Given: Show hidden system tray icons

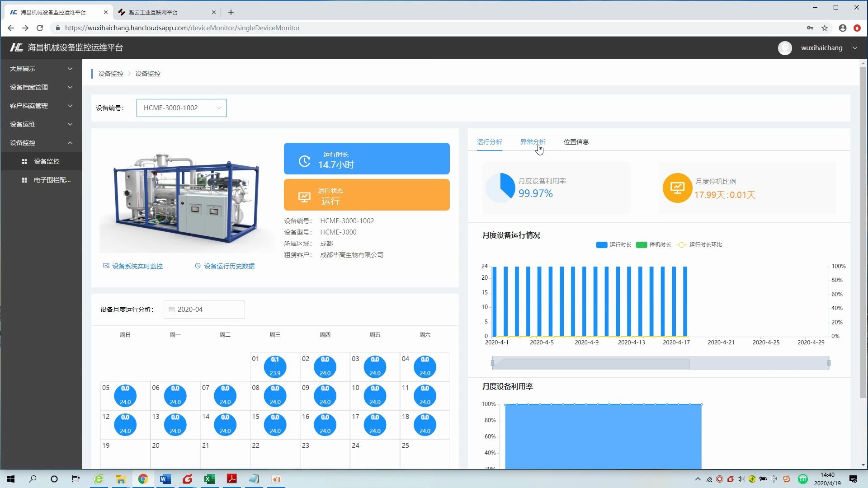Looking at the screenshot, I should click(698, 479).
